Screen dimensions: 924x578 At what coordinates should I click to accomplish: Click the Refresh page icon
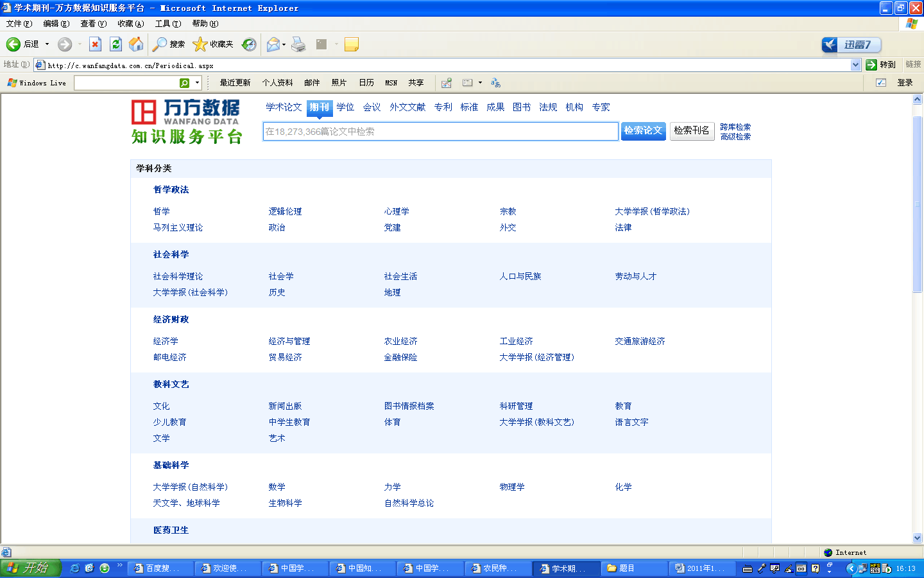pyautogui.click(x=116, y=44)
